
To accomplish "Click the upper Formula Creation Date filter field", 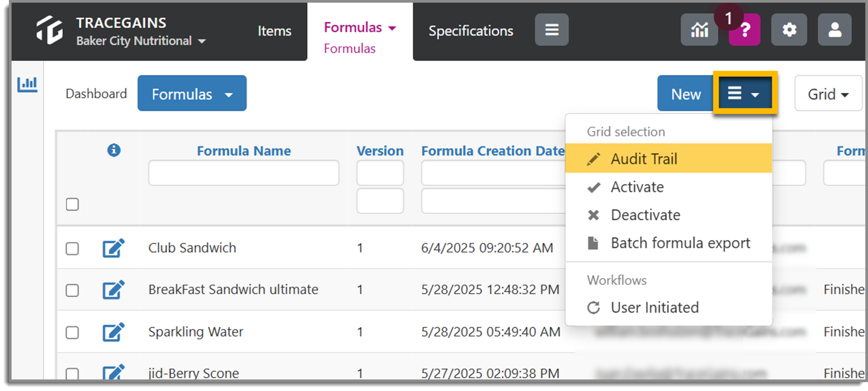I will [493, 173].
